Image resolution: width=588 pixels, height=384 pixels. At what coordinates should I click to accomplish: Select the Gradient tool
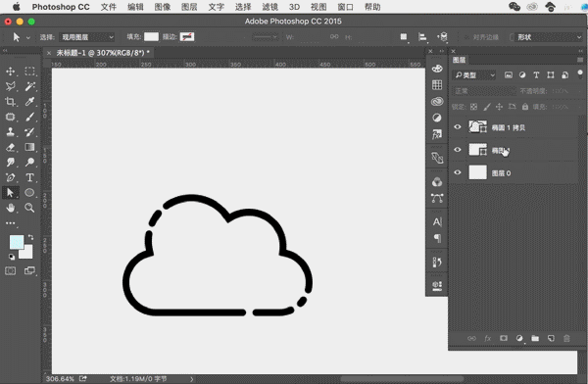pos(29,147)
